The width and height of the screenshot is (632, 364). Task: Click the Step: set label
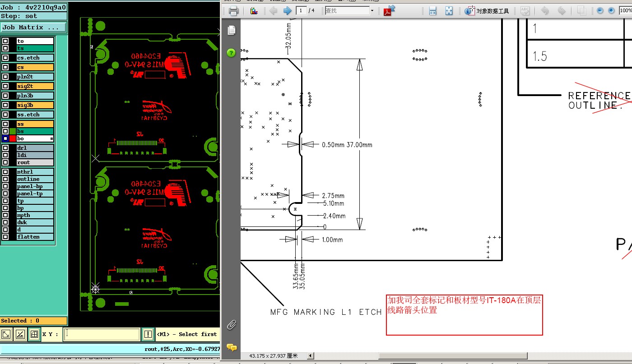tap(33, 16)
